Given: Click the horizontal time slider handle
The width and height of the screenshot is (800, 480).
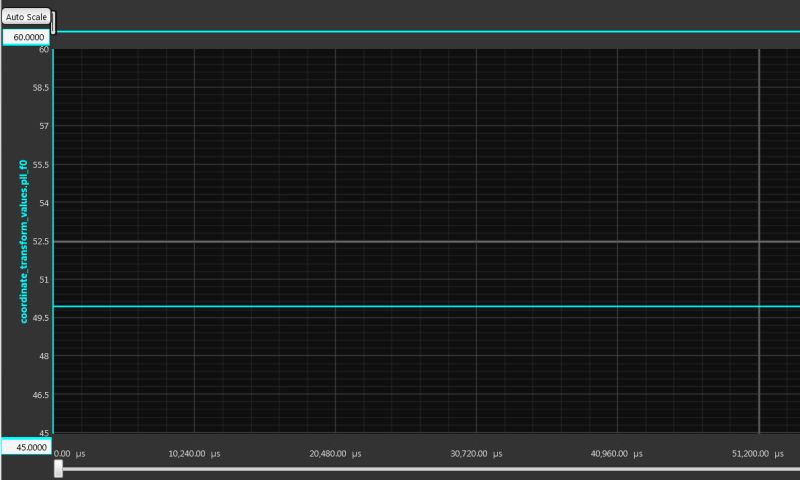Looking at the screenshot, I should (59, 469).
